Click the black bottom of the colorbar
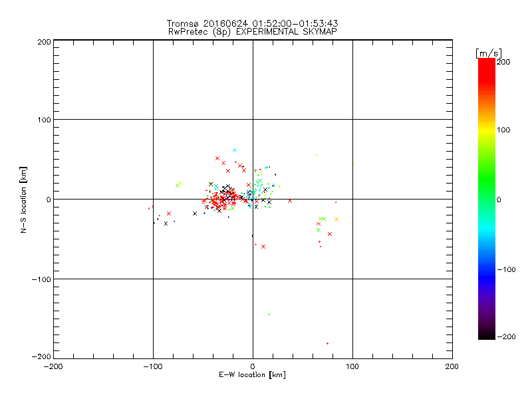The height and width of the screenshot is (399, 532). click(x=487, y=334)
